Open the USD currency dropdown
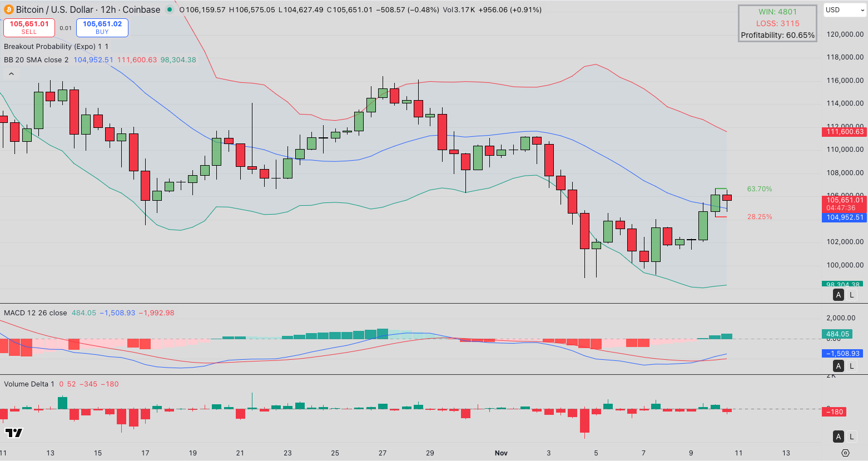Image resolution: width=868 pixels, height=461 pixels. click(844, 9)
